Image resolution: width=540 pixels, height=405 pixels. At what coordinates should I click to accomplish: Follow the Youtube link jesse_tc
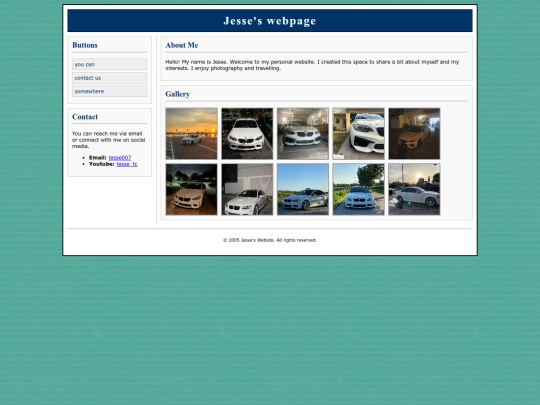127,164
